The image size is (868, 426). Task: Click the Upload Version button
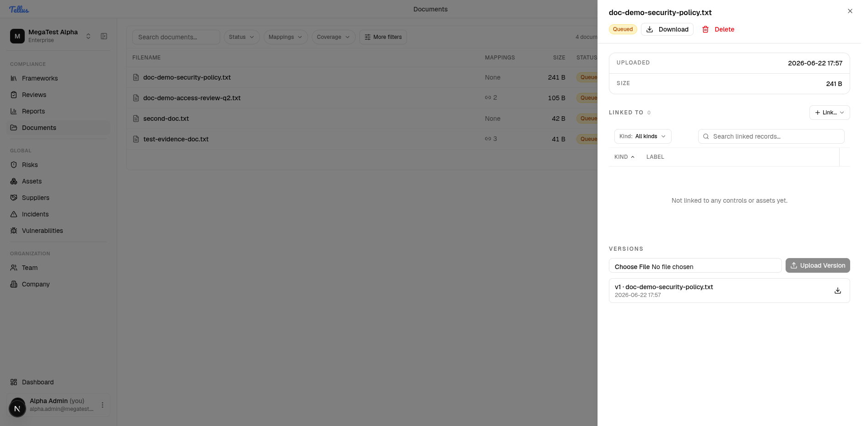pyautogui.click(x=818, y=265)
